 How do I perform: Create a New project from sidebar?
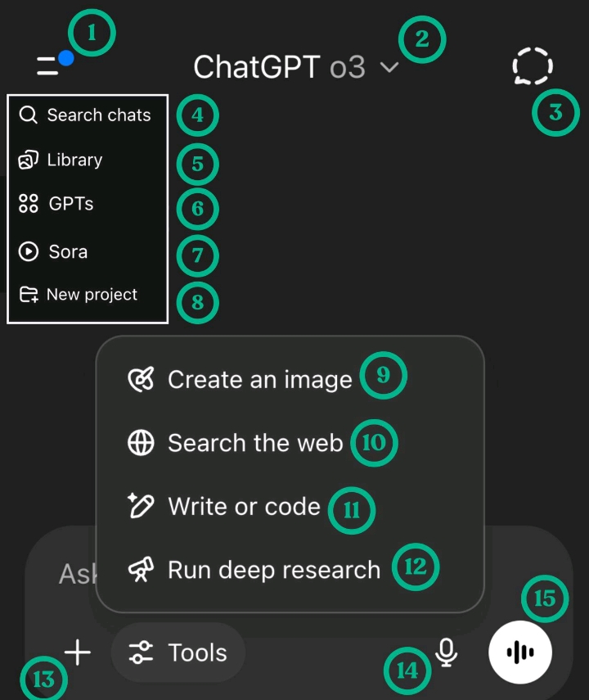pos(91,295)
